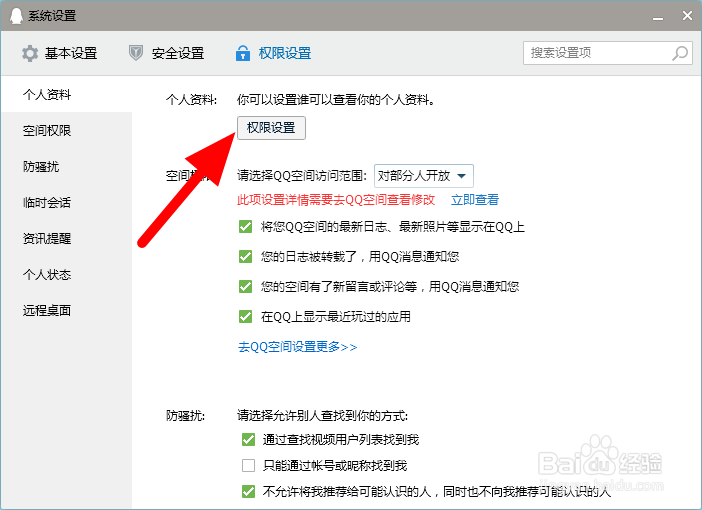Click the 立即查看 link
This screenshot has width=702, height=510.
click(475, 200)
